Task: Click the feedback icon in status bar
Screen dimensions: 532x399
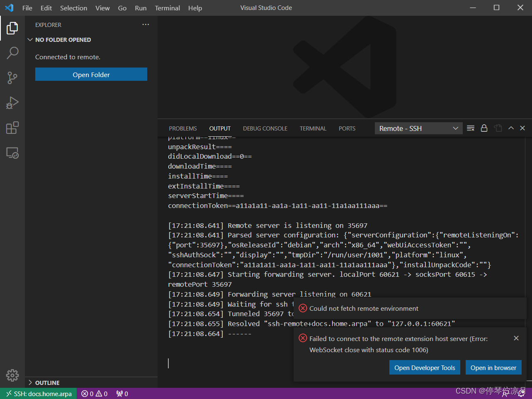Action: pos(506,394)
